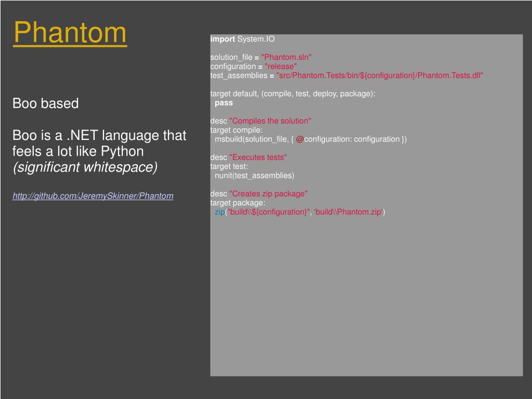The image size is (532, 399).
Task: Click the 'target test:' line
Action: [229, 166]
